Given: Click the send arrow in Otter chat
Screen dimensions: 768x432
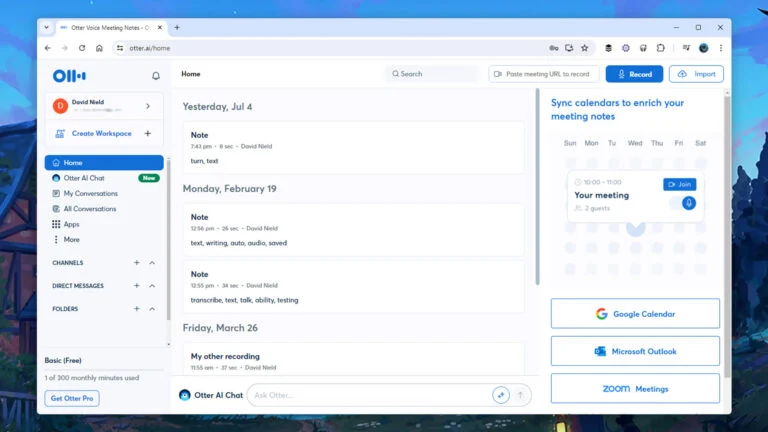Looking at the screenshot, I should click(x=520, y=395).
